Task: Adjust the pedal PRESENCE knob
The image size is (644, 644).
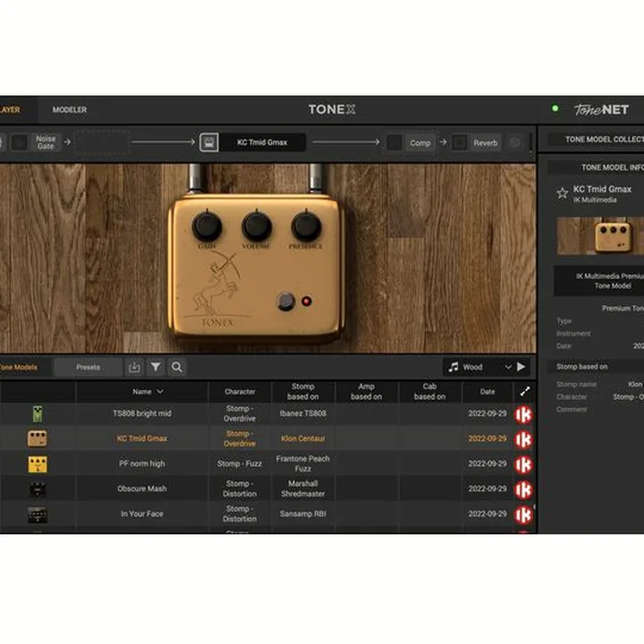Action: [306, 226]
